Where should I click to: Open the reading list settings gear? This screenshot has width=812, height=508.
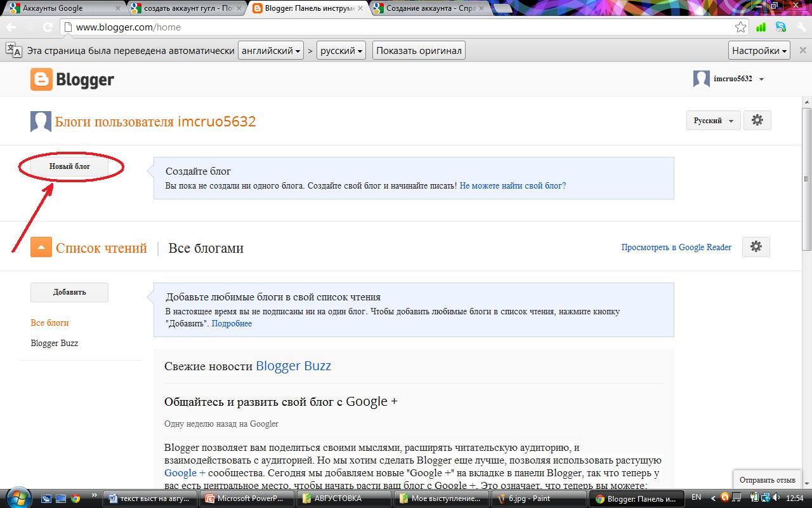coord(756,247)
